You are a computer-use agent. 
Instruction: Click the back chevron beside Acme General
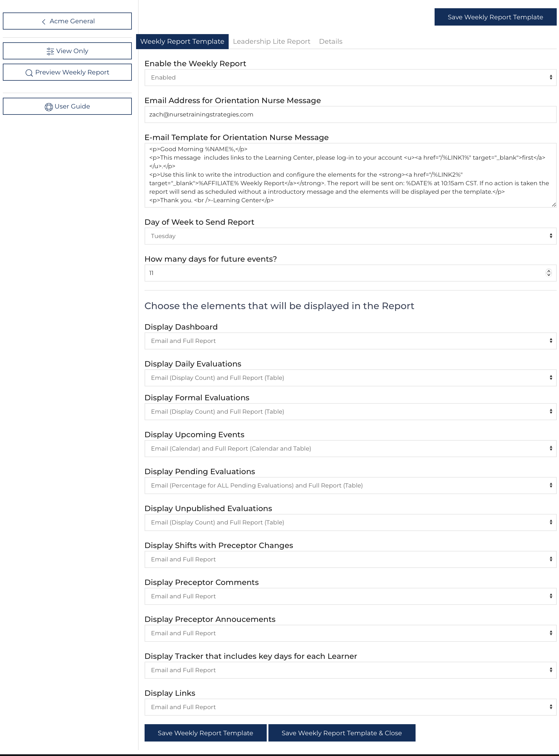click(x=44, y=22)
